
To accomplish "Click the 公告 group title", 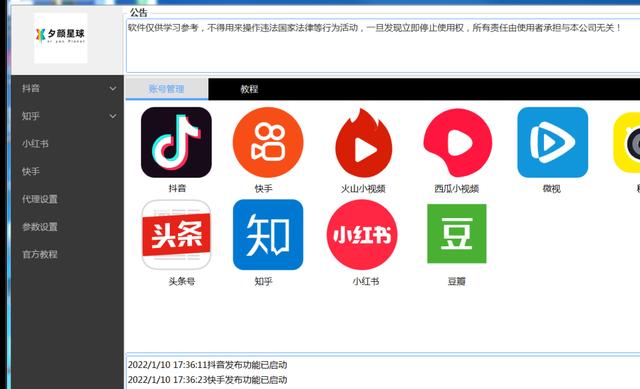I will click(x=138, y=13).
